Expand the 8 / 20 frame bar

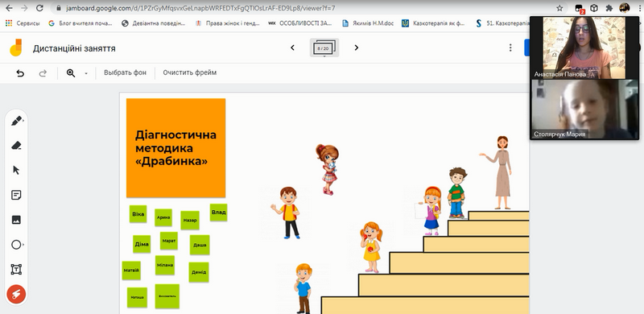pyautogui.click(x=324, y=48)
